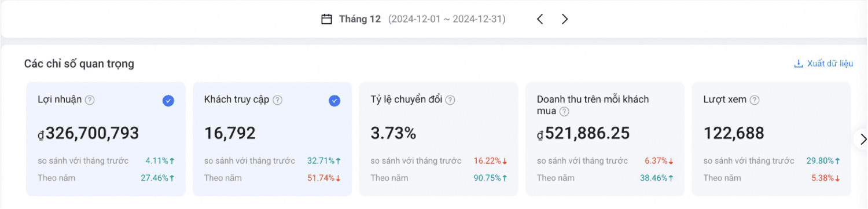
Task: Uncheck the Lợi nhuận metric checkmark
Action: coord(168,101)
